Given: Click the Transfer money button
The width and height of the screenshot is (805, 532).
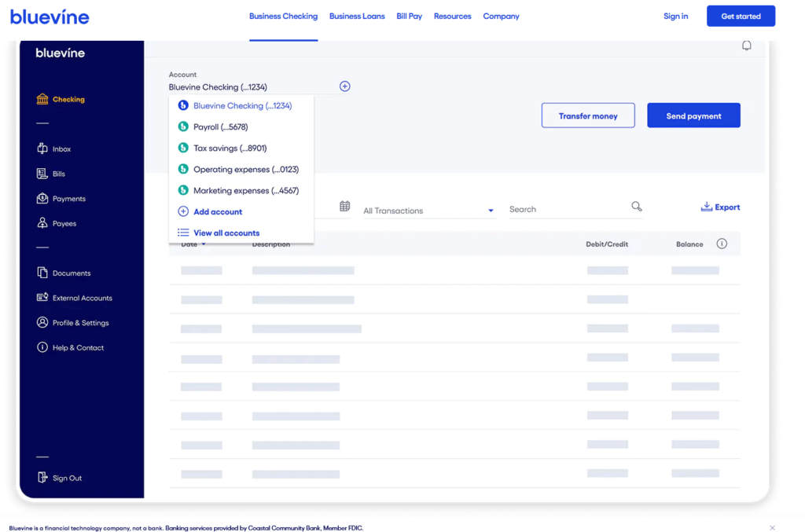Looking at the screenshot, I should click(x=588, y=116).
